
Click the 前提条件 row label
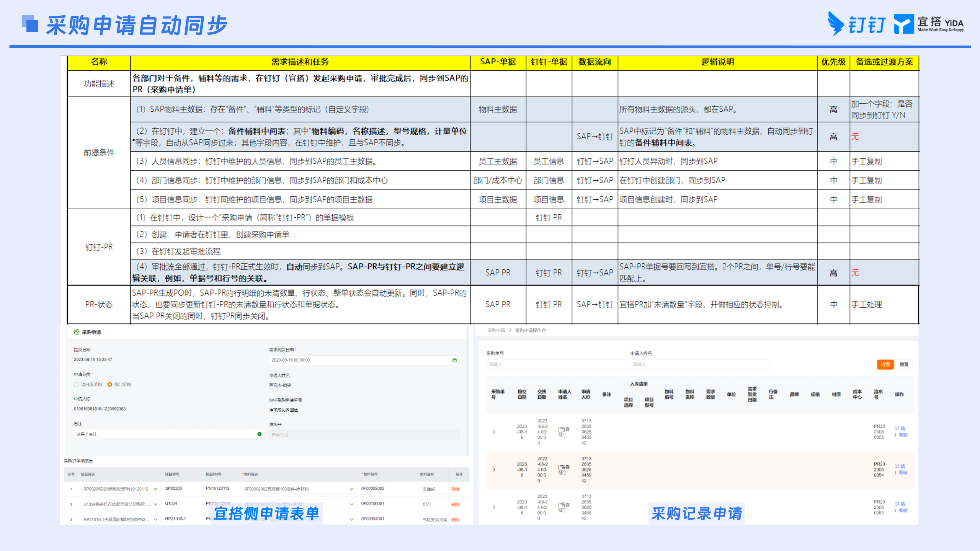99,153
